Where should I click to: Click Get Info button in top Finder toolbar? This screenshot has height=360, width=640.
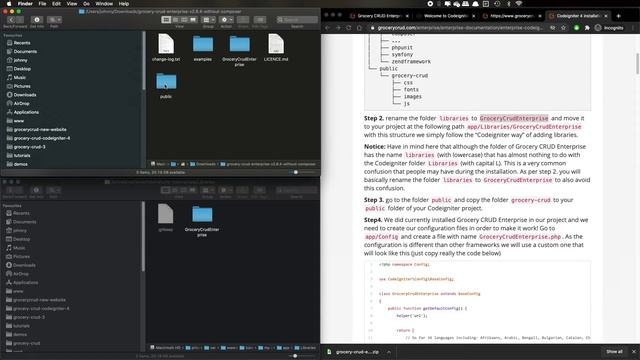pyautogui.click(x=37, y=20)
